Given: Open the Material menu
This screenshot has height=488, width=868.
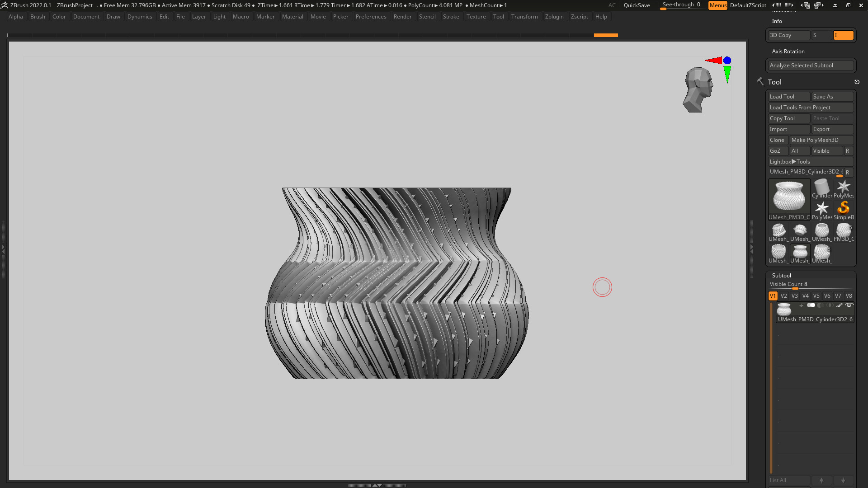Looking at the screenshot, I should click(292, 17).
